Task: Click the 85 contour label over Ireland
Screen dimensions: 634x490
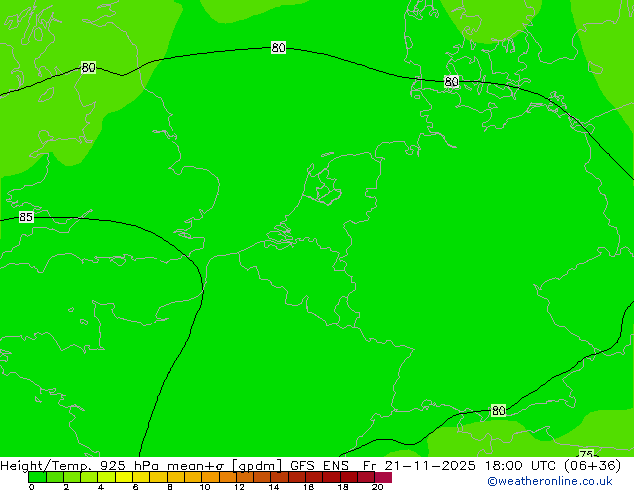Action: pos(26,217)
